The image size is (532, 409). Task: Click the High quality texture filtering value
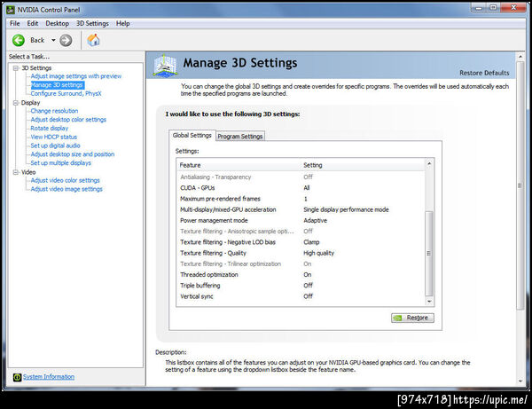pos(318,253)
